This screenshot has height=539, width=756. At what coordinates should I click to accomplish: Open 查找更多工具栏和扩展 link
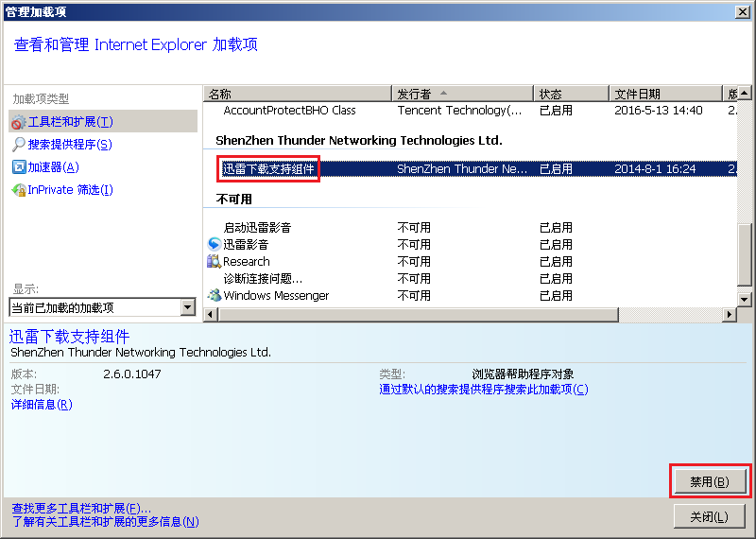pyautogui.click(x=80, y=508)
